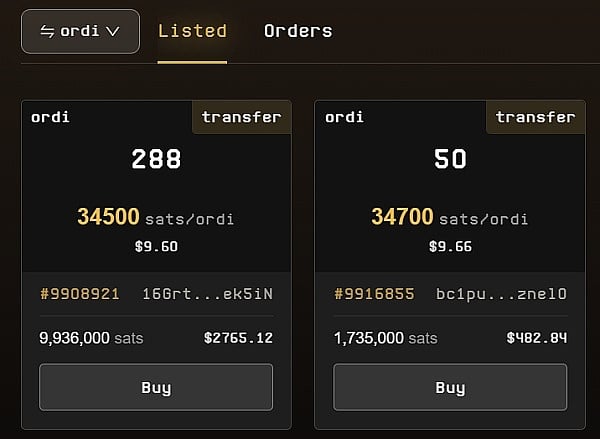Viewport: 600px width, 439px height.
Task: Switch to the Listed tab
Action: tap(192, 31)
